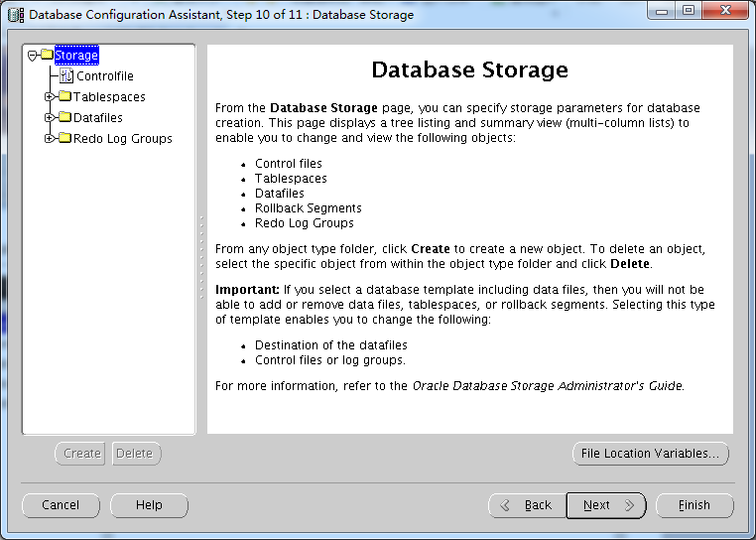The height and width of the screenshot is (540, 756).
Task: Select the Storage root label
Action: click(76, 55)
